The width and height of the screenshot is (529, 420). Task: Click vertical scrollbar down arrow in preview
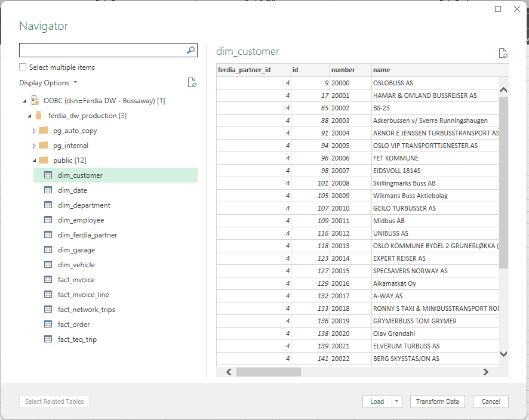pyautogui.click(x=503, y=354)
